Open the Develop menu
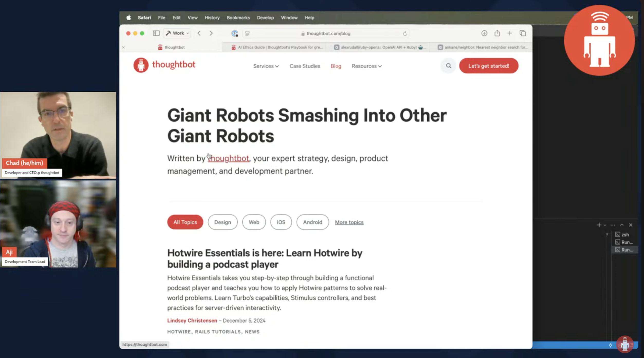 click(x=265, y=17)
